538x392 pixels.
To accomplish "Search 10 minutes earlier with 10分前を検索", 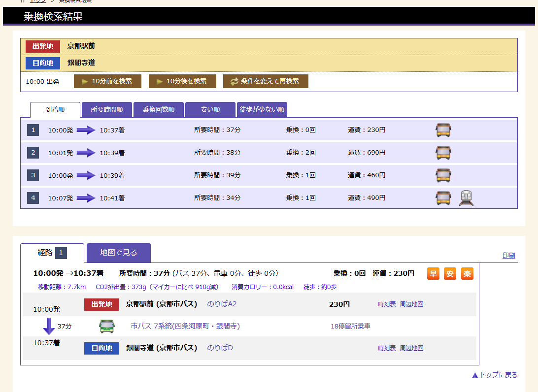I will pos(107,81).
